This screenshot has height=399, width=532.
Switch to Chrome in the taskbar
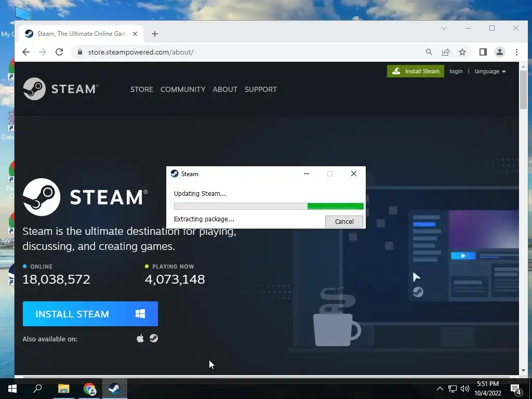[89, 389]
